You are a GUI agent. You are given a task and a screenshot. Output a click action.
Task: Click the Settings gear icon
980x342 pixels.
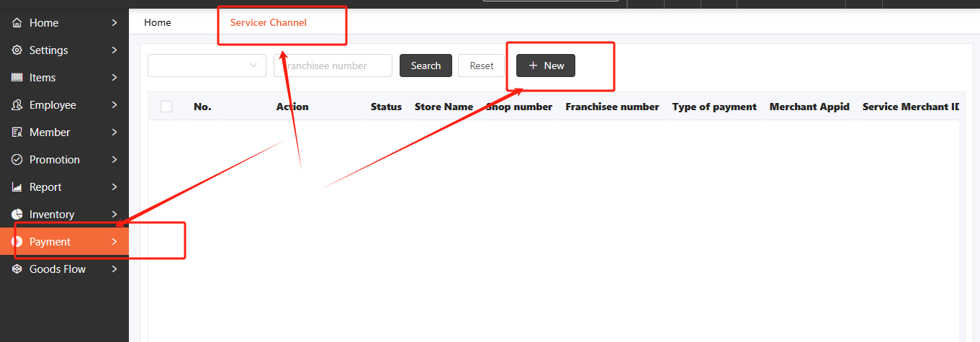coord(17,50)
